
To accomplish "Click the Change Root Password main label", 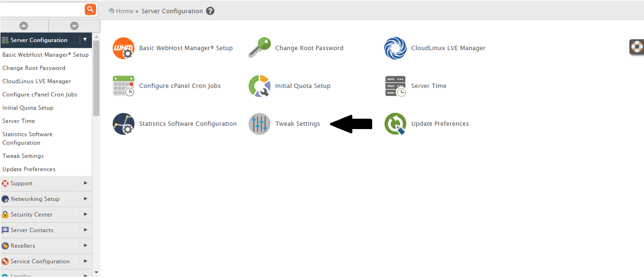I will (309, 48).
